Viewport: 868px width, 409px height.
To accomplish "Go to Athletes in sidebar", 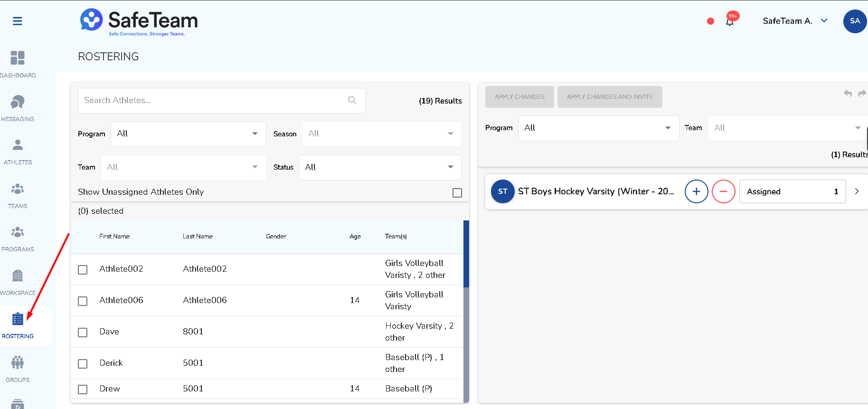I will point(18,152).
